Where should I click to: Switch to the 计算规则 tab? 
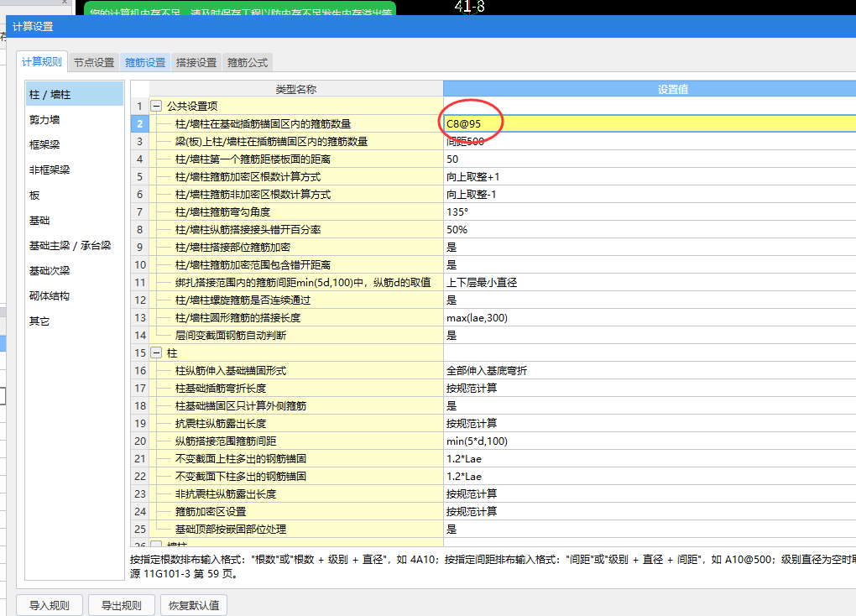coord(42,62)
